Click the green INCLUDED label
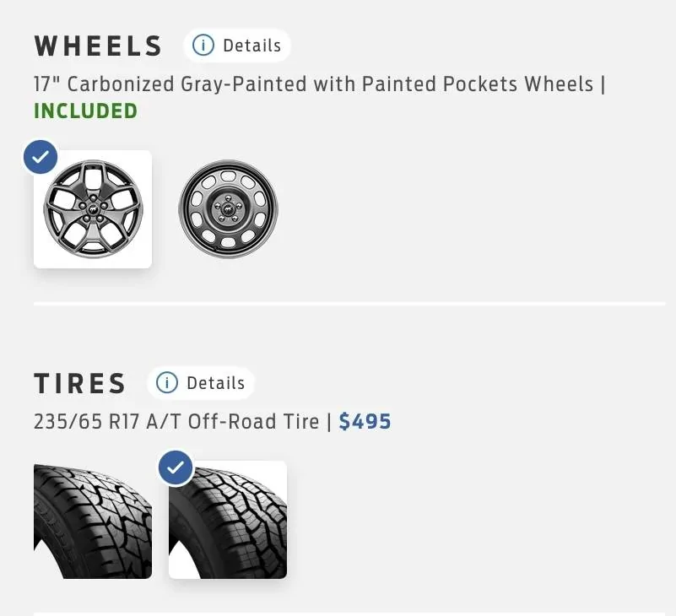This screenshot has width=676, height=616. click(x=85, y=111)
